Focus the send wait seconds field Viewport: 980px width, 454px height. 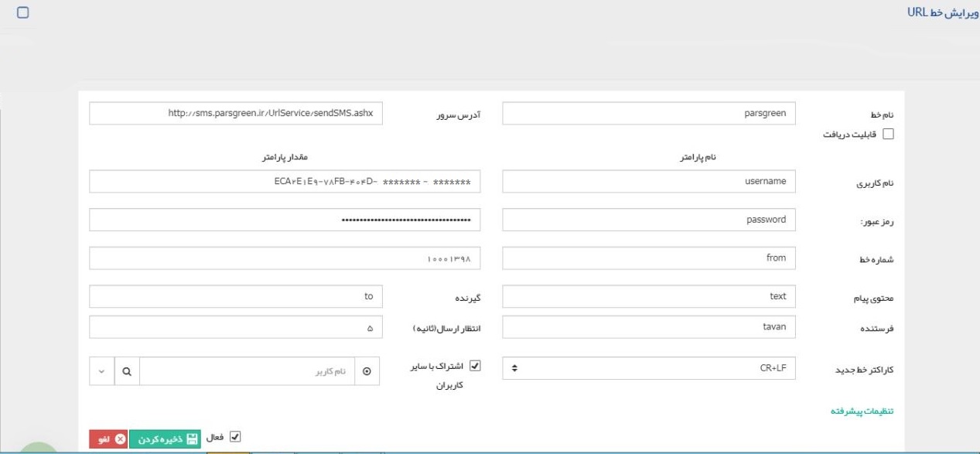[x=236, y=327]
